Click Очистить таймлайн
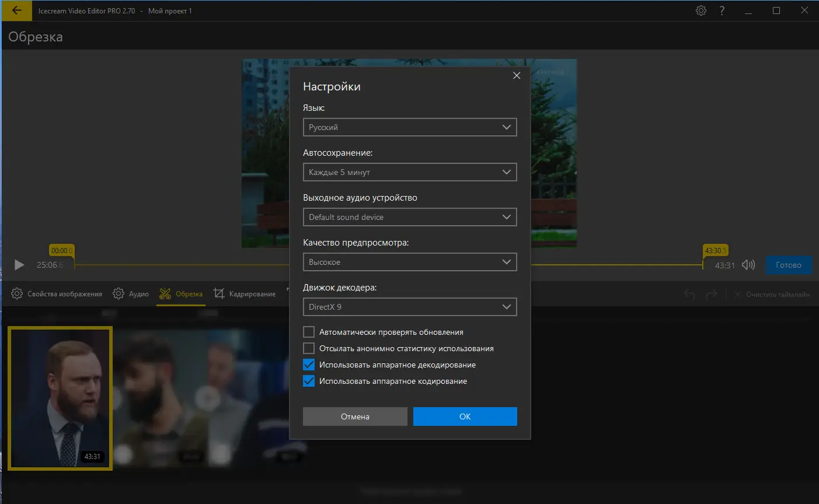Image resolution: width=819 pixels, height=504 pixels. pos(772,295)
